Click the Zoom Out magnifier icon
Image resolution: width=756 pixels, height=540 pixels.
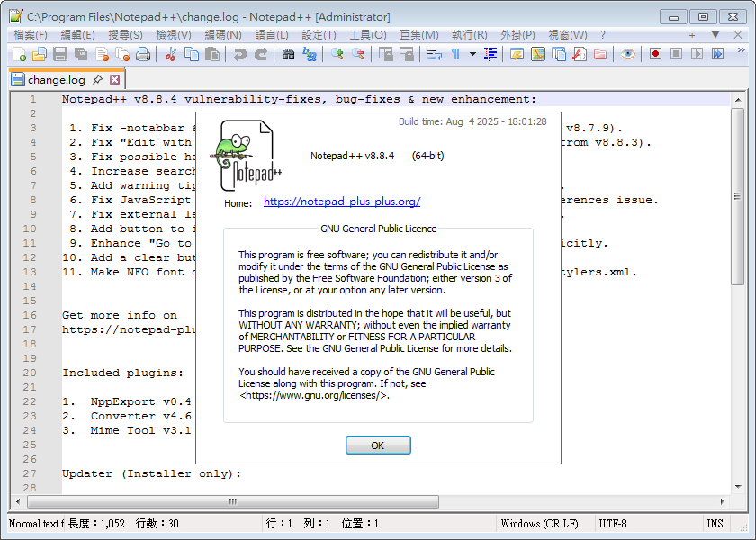tap(358, 54)
